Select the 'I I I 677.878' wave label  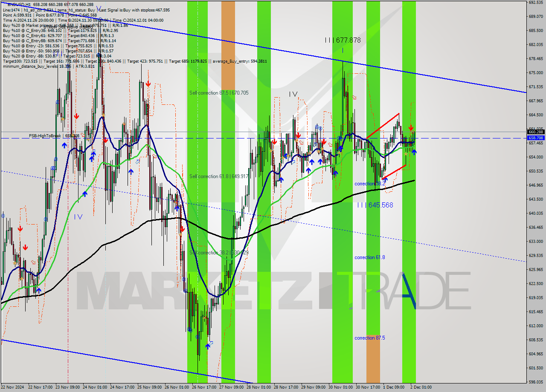point(343,40)
